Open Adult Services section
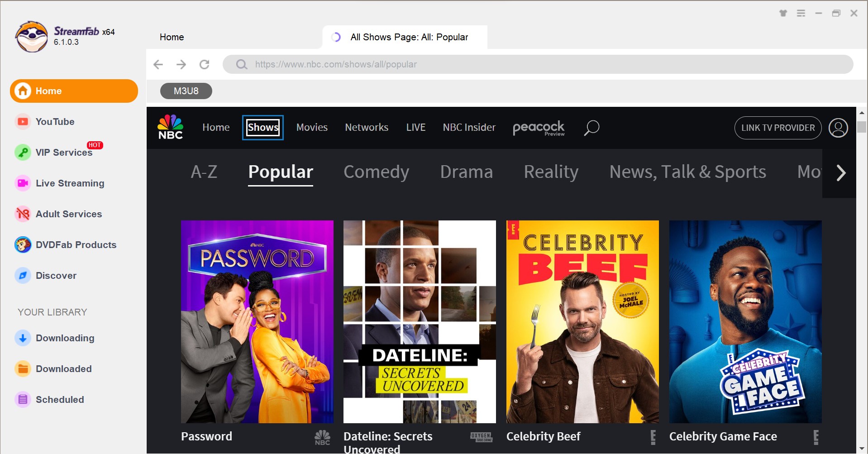The image size is (868, 454). (x=58, y=214)
